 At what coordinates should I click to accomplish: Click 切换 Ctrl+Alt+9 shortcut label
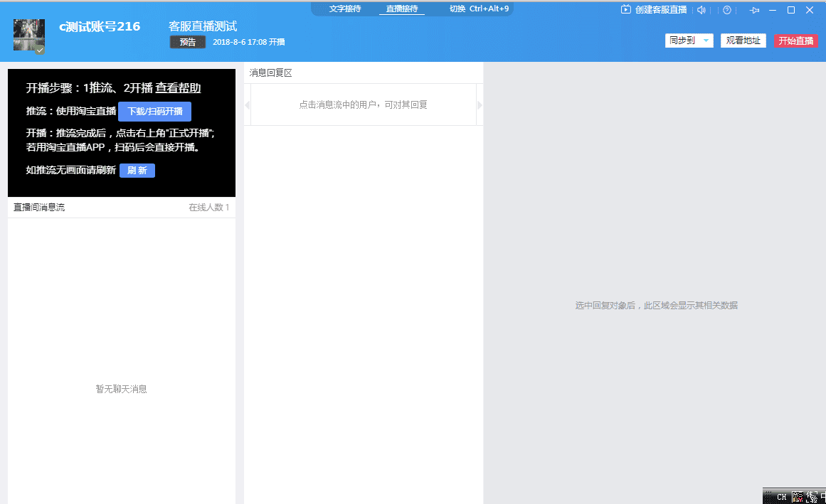coord(479,9)
